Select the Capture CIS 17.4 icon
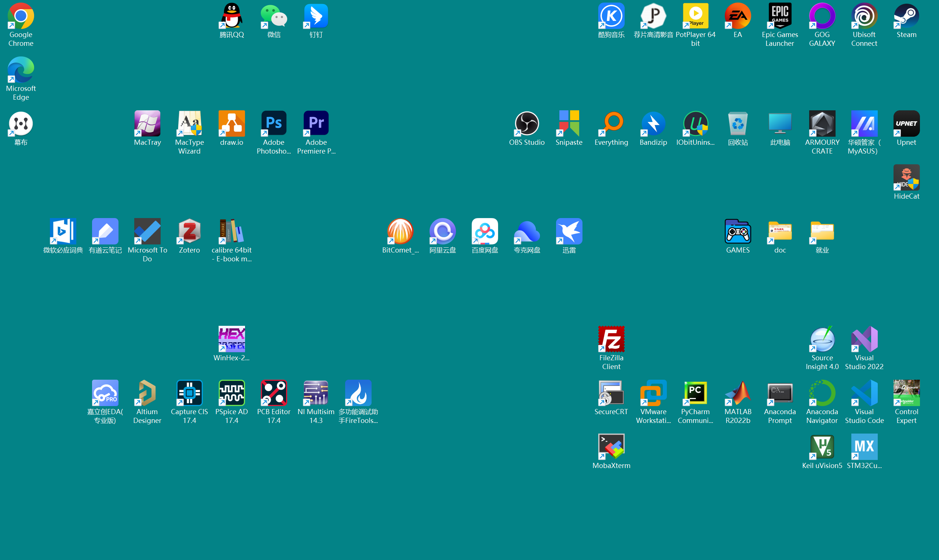 coord(190,393)
